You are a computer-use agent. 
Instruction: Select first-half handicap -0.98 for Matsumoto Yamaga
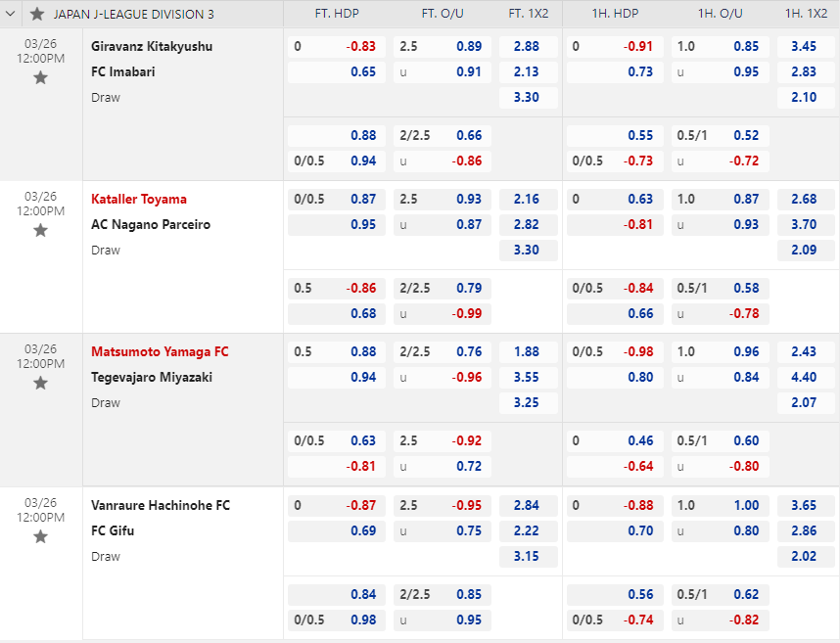coord(615,351)
